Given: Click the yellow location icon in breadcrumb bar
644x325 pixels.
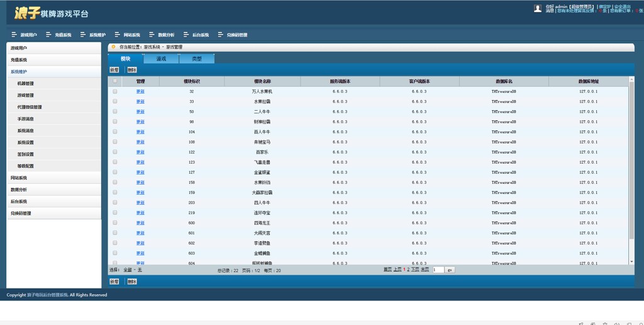Looking at the screenshot, I should (114, 47).
